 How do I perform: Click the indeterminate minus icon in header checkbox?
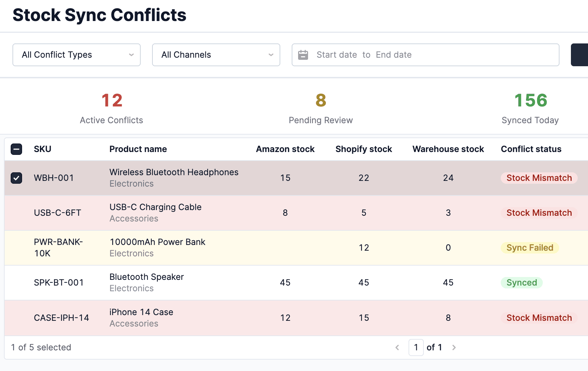16,149
